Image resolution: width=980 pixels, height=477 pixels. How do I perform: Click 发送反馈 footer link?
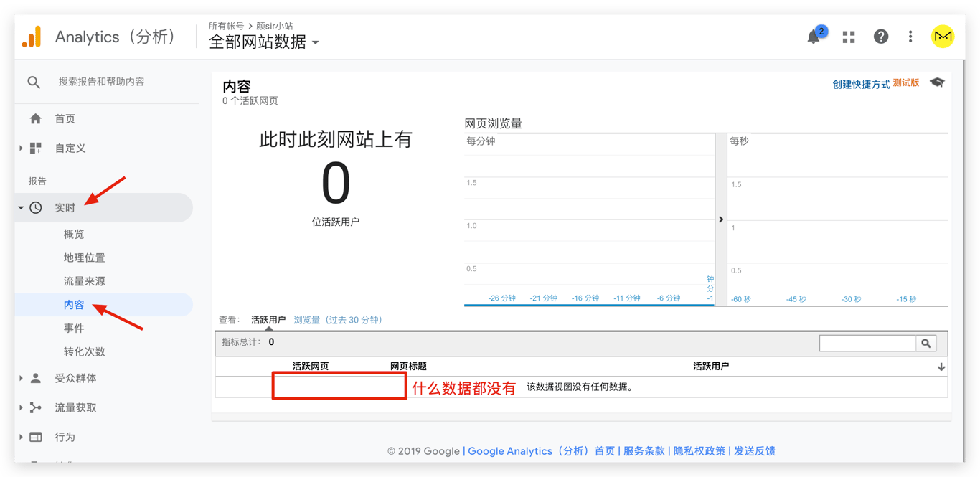click(x=755, y=451)
